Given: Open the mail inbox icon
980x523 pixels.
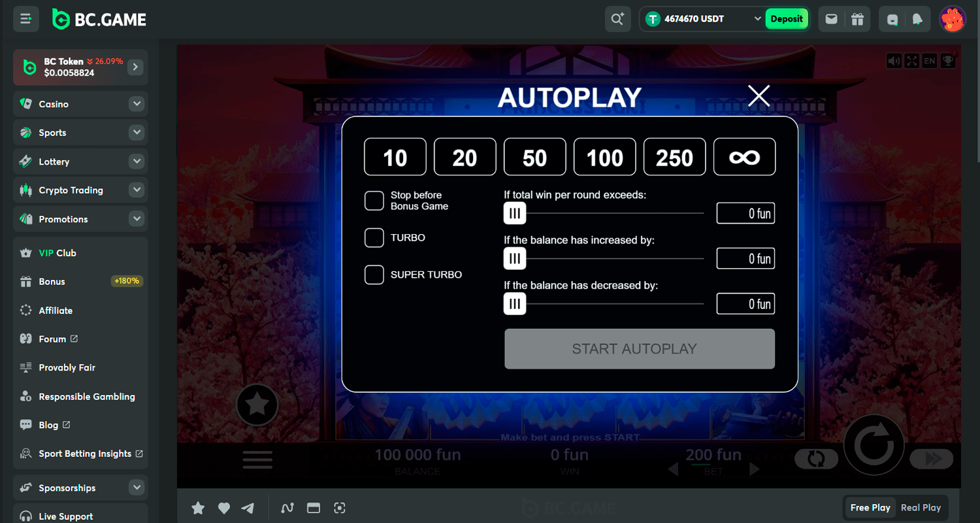Looking at the screenshot, I should [831, 19].
